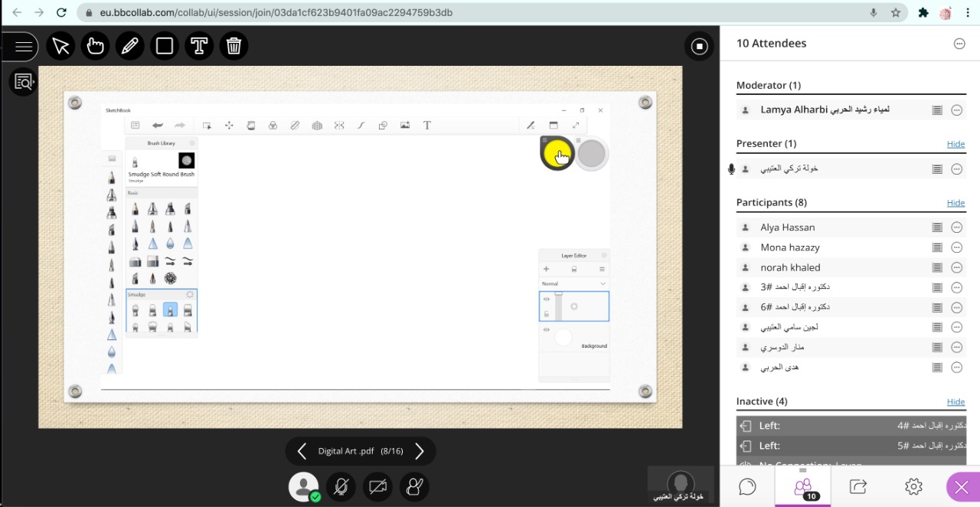Open attendees panel options menu
This screenshot has width=980, height=507.
959,44
